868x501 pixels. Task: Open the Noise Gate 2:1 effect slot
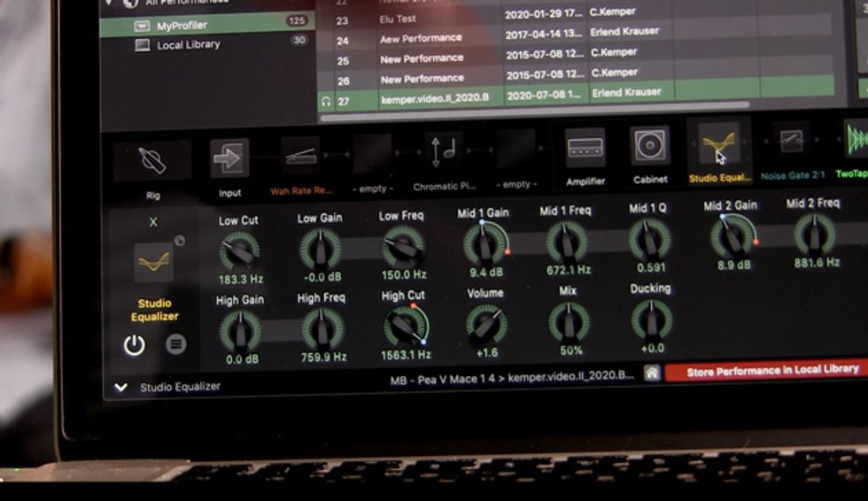[790, 142]
